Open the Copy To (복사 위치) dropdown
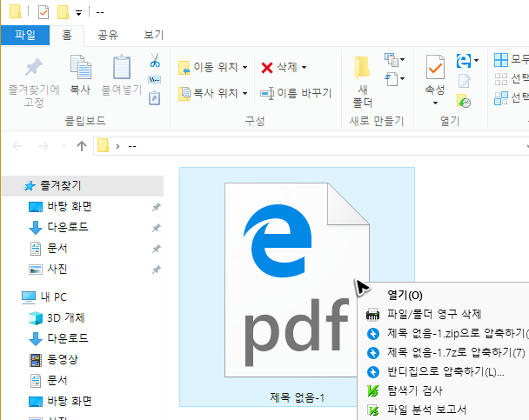Image resolution: width=529 pixels, height=420 pixels. click(x=213, y=93)
